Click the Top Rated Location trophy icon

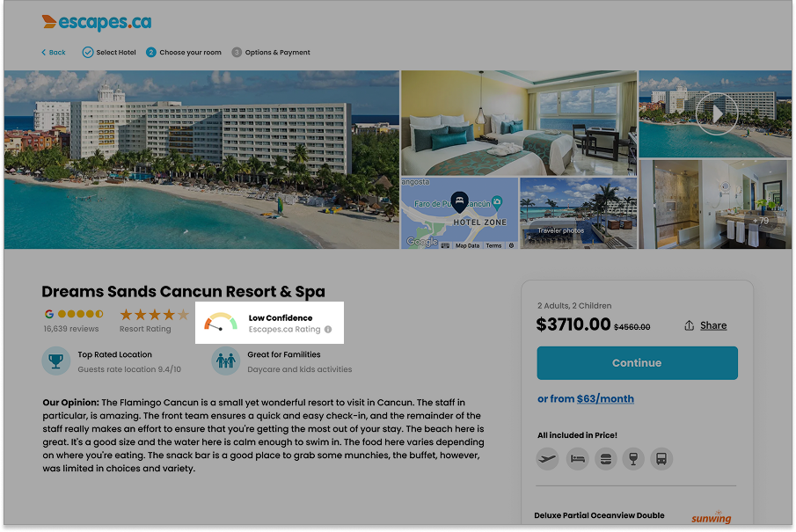click(x=55, y=361)
